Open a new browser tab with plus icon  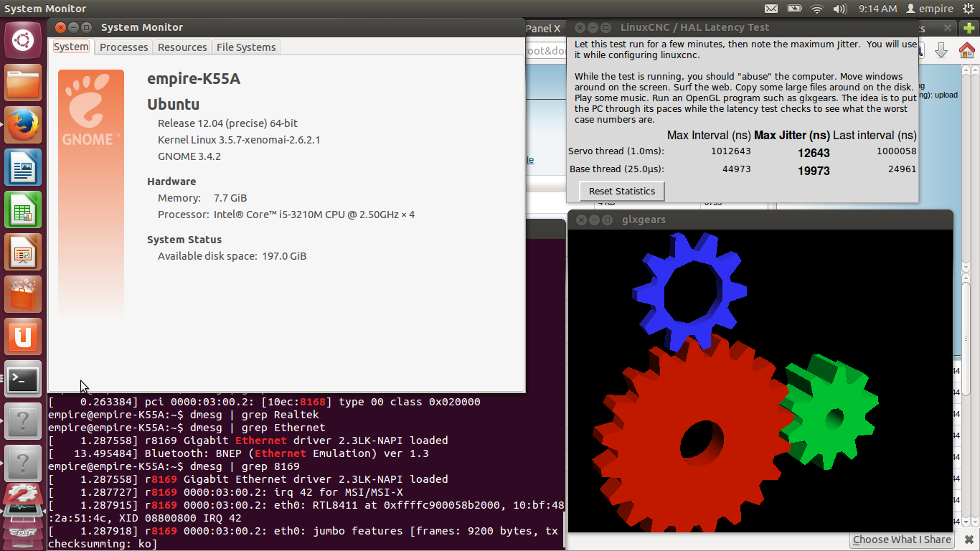969,29
